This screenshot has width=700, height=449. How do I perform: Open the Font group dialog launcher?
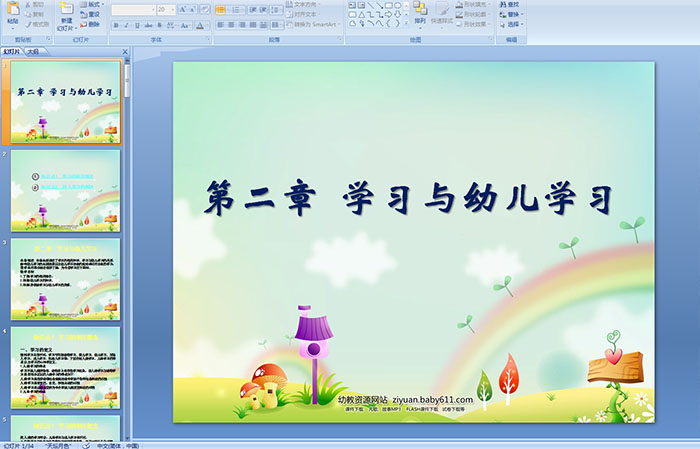pyautogui.click(x=208, y=40)
